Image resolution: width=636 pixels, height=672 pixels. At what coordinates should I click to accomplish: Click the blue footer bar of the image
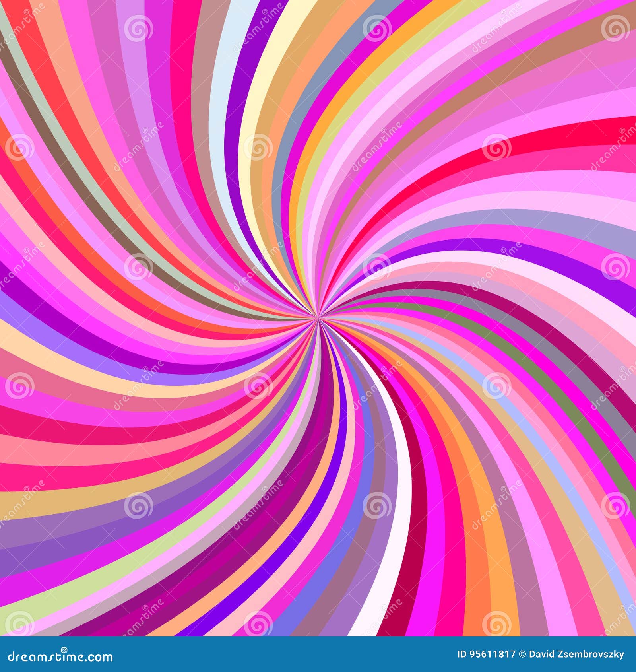click(318, 654)
